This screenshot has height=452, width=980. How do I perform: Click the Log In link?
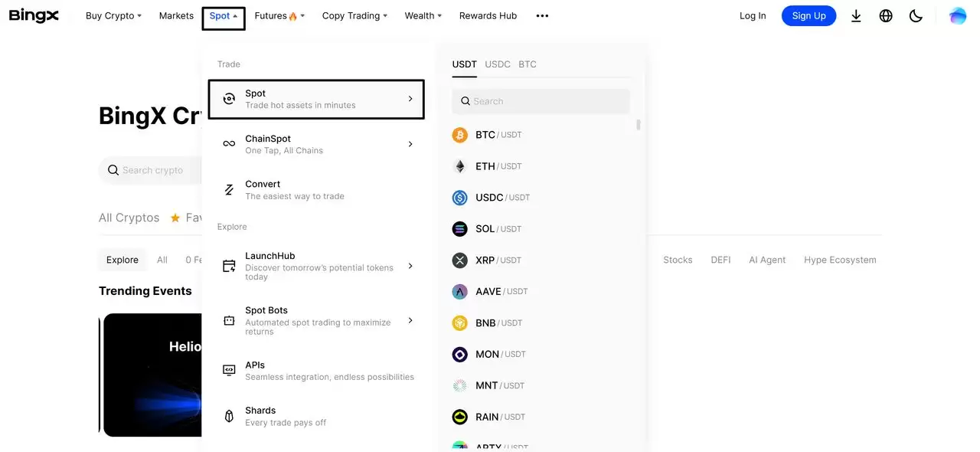(x=752, y=16)
